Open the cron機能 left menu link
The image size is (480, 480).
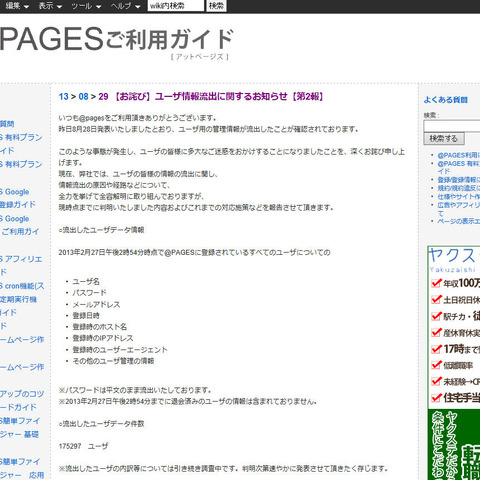(22, 286)
